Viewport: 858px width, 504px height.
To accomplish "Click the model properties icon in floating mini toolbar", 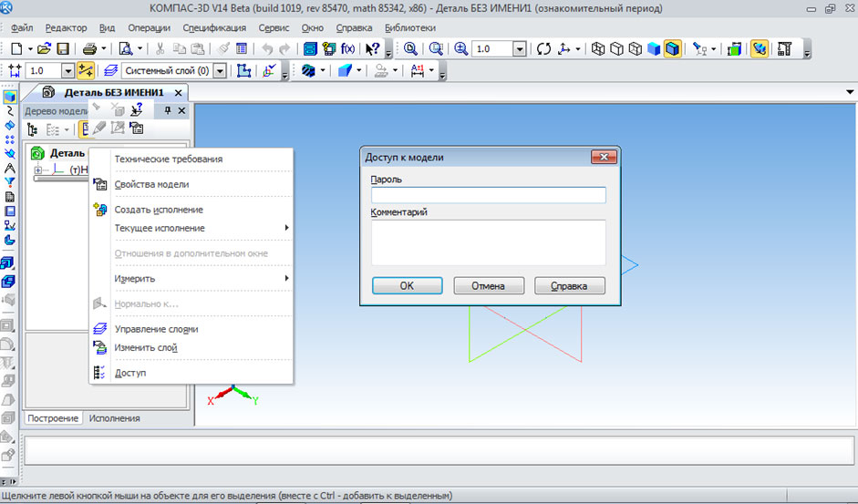I will pyautogui.click(x=136, y=128).
